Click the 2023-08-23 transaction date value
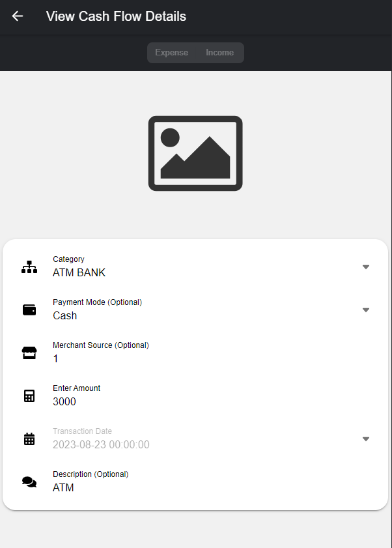The height and width of the screenshot is (548, 392). tap(101, 445)
